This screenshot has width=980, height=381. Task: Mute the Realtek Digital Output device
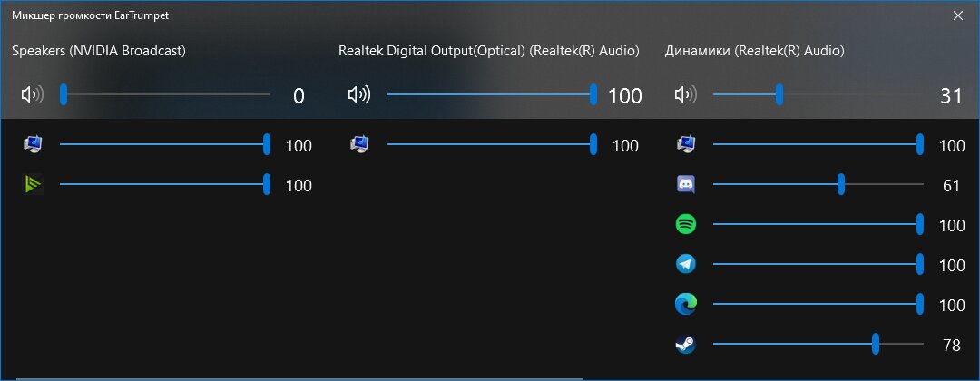click(x=359, y=95)
